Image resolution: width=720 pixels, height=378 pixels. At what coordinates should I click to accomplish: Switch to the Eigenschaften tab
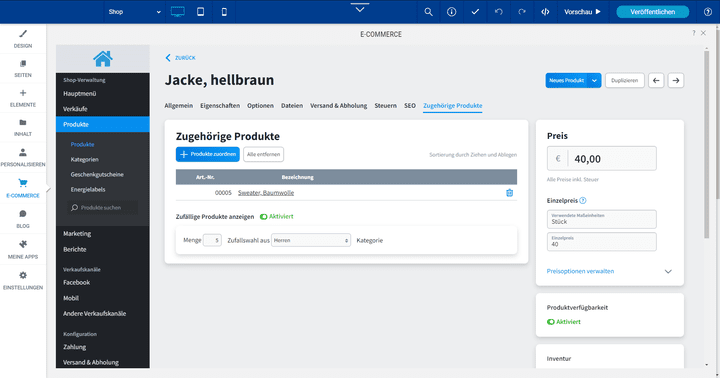coord(220,106)
